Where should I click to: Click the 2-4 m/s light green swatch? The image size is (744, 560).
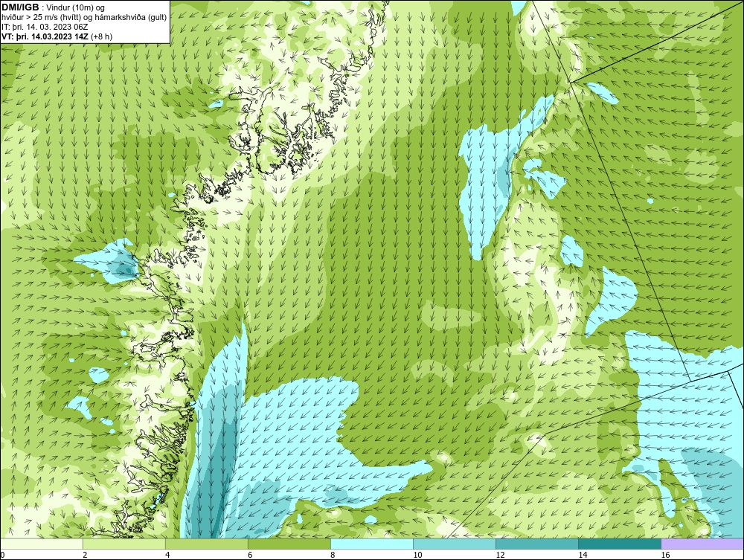(x=124, y=544)
